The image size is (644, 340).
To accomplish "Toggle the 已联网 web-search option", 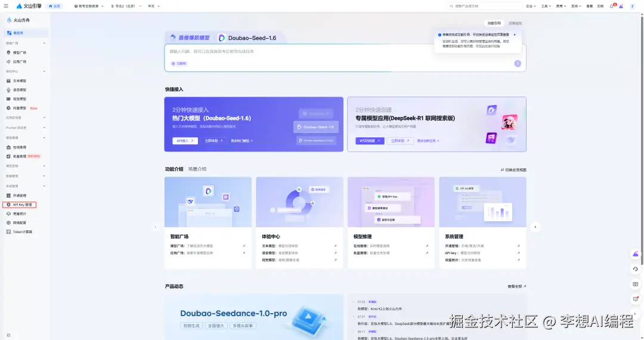I will (x=179, y=64).
